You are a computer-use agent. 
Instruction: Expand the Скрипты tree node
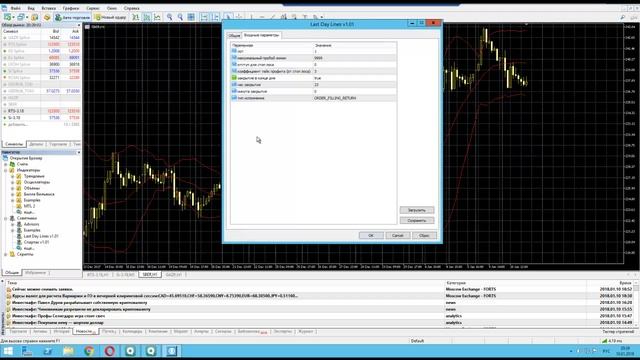click(6, 254)
